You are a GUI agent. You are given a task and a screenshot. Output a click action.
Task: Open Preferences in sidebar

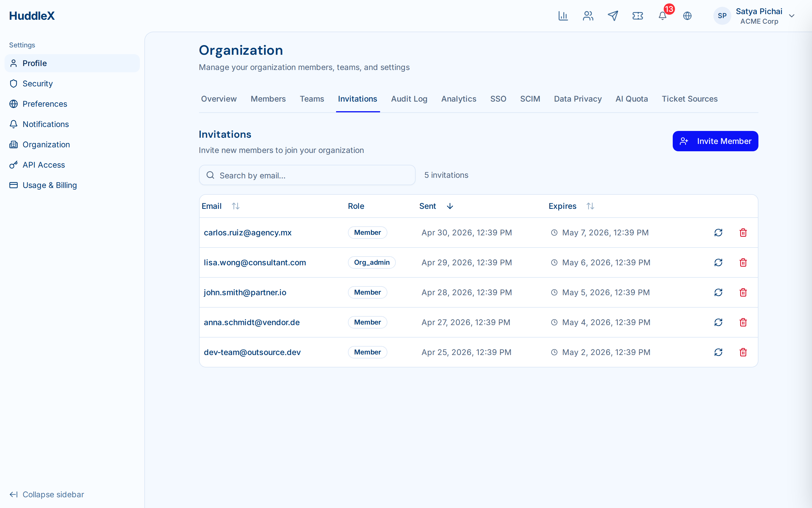pos(72,104)
